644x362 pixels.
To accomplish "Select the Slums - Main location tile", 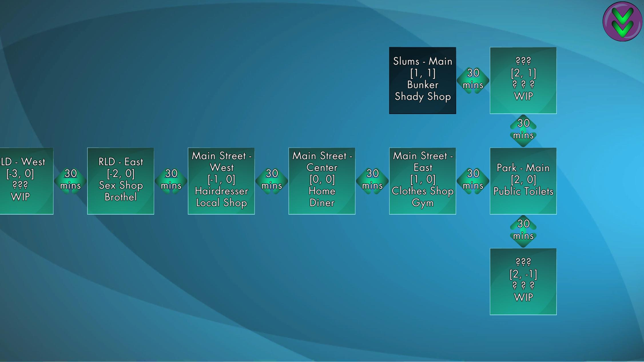I will point(422,80).
